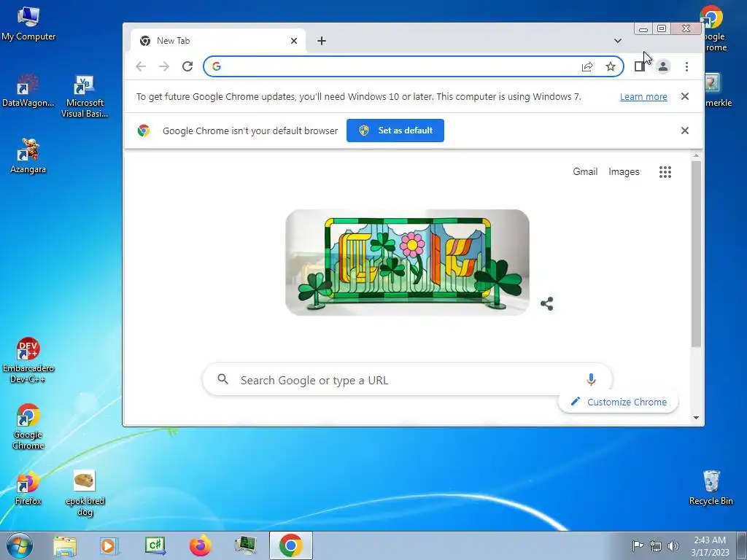Open Chrome's three-dot menu
Viewport: 747px width, 560px height.
(686, 66)
